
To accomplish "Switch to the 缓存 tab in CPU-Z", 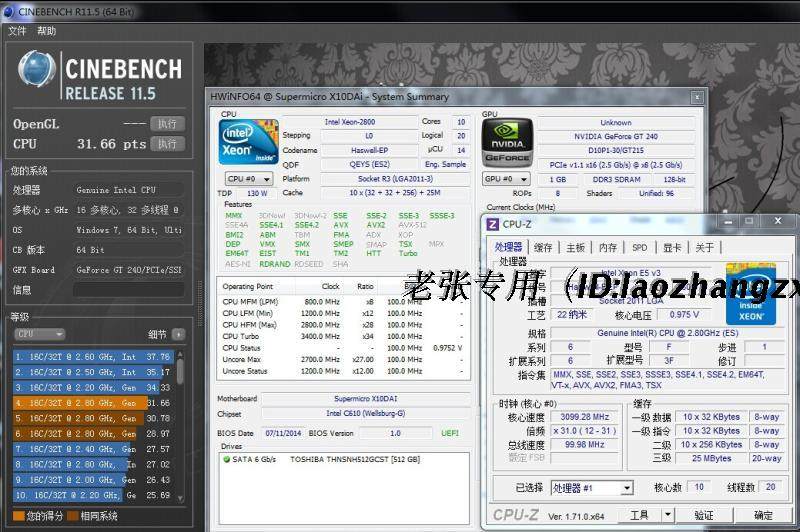I will tap(543, 247).
